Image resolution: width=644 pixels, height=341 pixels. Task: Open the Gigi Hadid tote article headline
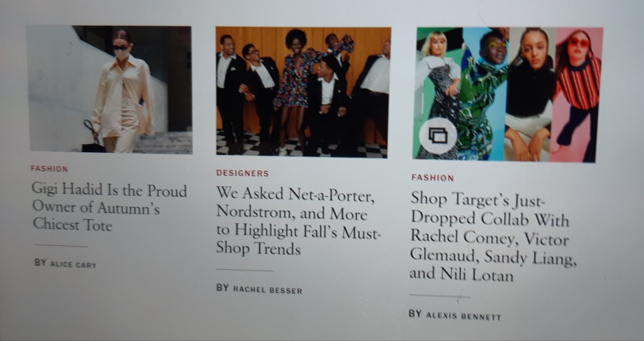[x=109, y=208]
